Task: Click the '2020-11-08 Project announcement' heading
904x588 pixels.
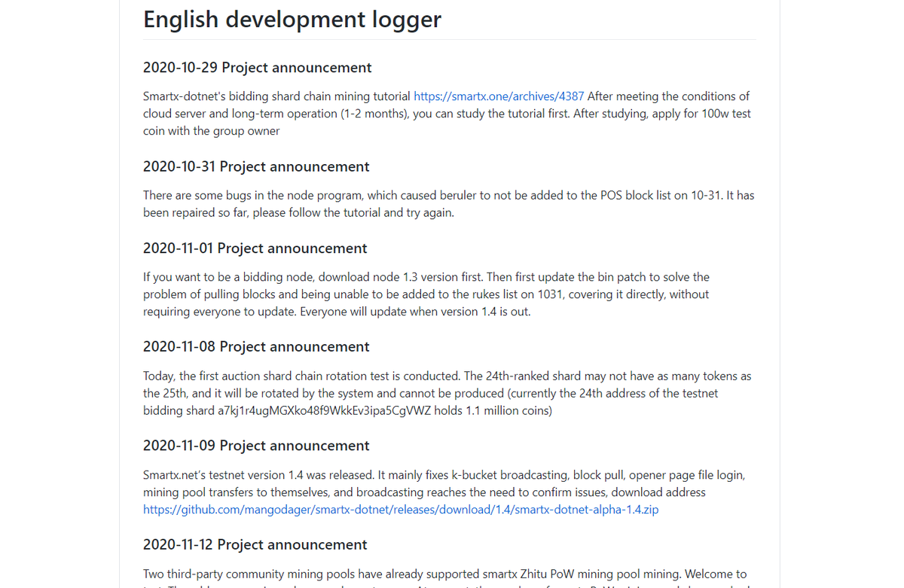Action: pos(256,347)
